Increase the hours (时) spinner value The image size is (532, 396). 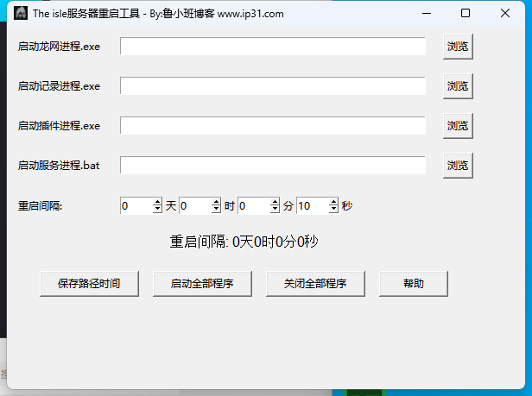click(x=216, y=202)
